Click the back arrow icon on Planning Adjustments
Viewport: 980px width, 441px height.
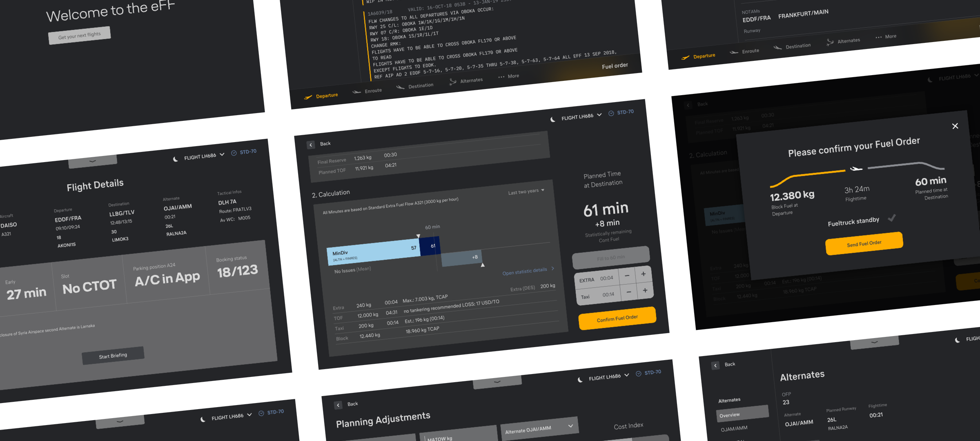pyautogui.click(x=338, y=405)
